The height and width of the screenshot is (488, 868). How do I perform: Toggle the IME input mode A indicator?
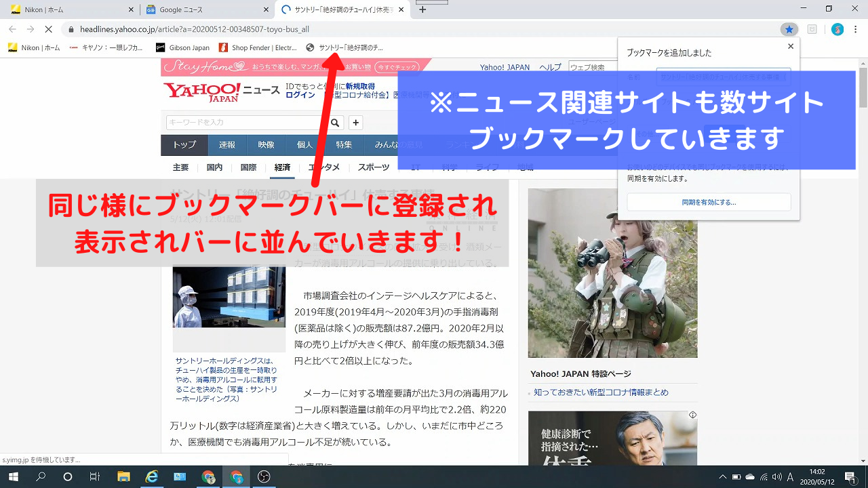point(791,476)
